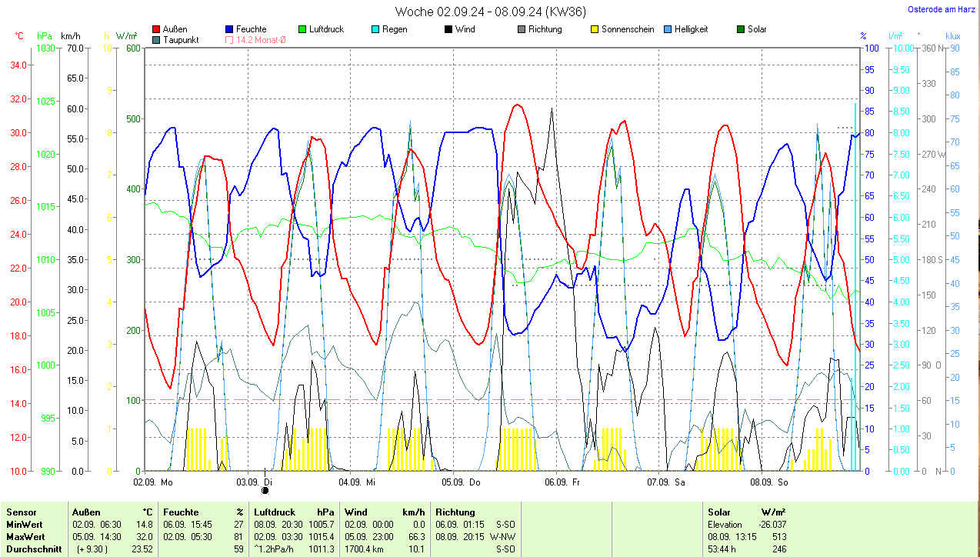Toggle the Helligkeit series legend marker
Image resolution: width=980 pixels, height=557 pixels.
pyautogui.click(x=668, y=30)
